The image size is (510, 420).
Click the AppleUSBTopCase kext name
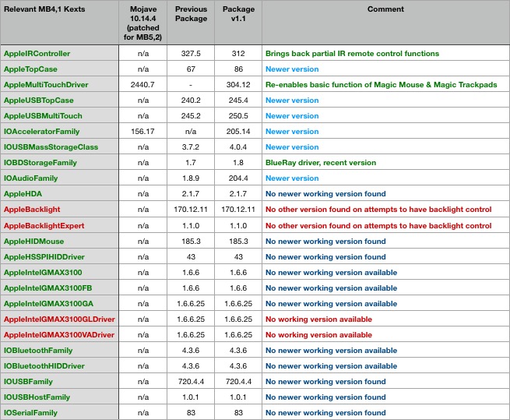click(39, 101)
